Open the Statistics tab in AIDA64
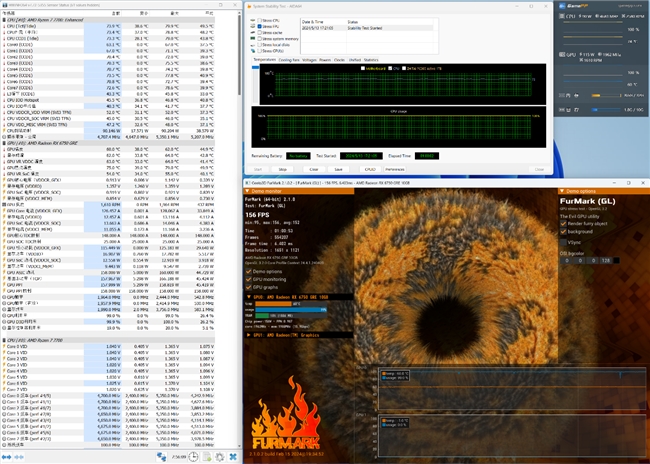The image size is (650, 464). (371, 60)
